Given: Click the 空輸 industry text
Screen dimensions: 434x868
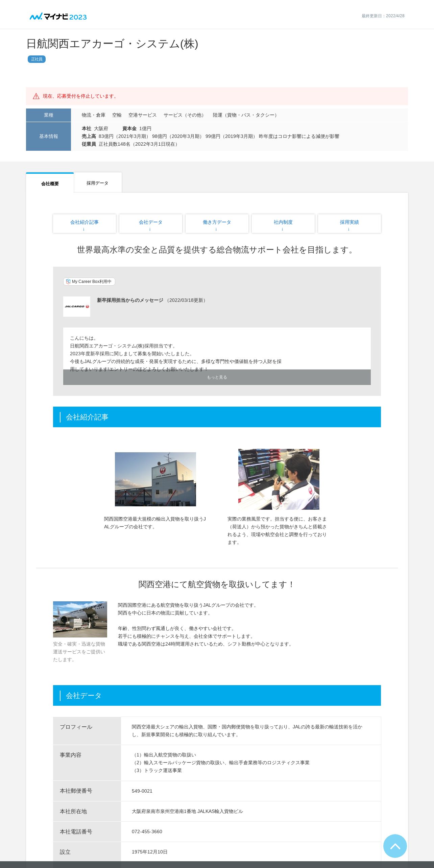Looking at the screenshot, I should [x=117, y=115].
